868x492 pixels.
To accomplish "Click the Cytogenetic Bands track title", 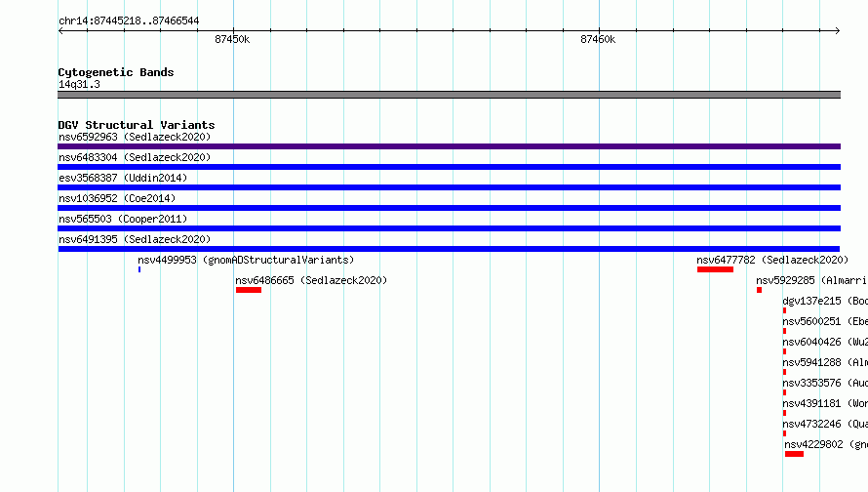I will (x=116, y=72).
